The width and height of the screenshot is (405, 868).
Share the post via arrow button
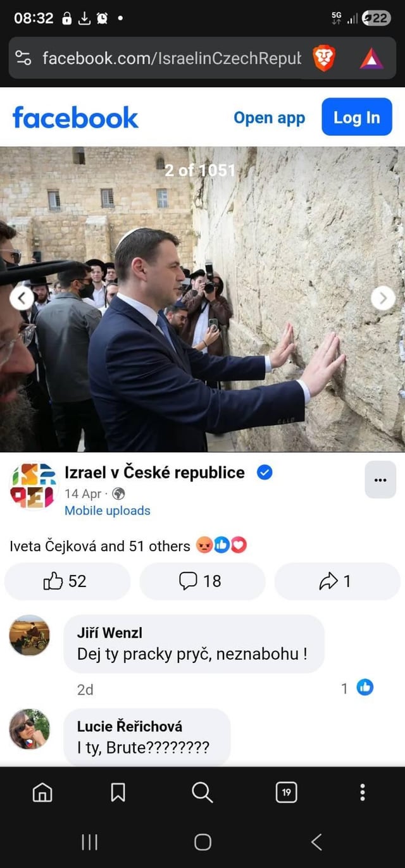coord(337,581)
